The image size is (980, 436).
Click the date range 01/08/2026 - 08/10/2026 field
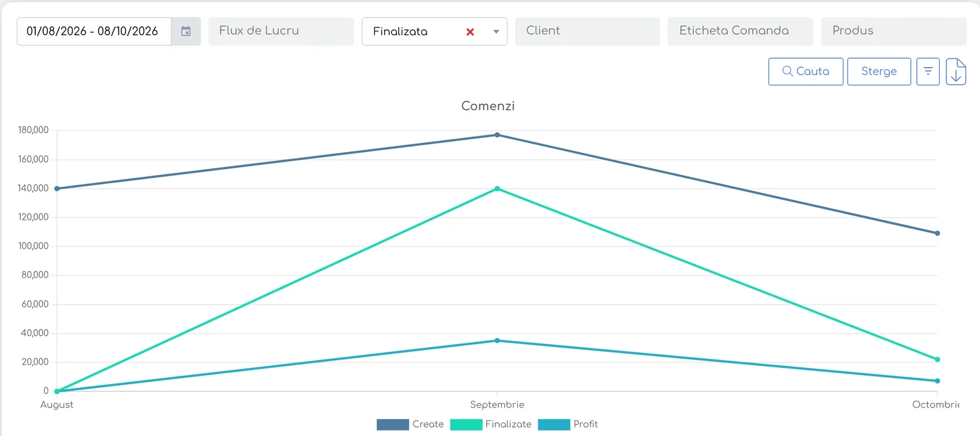[x=94, y=31]
